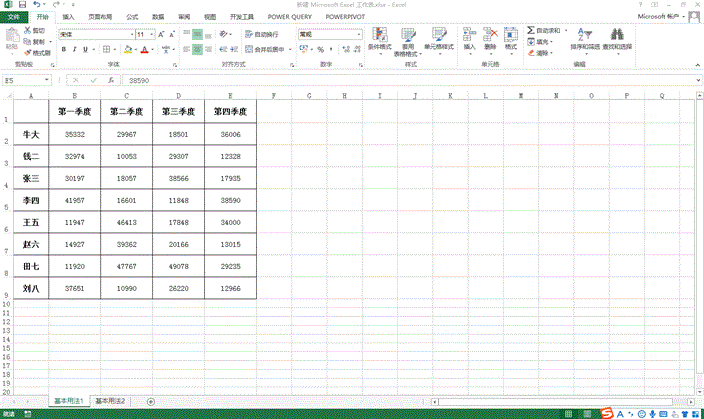
Task: Click the Delete cells (删除) icon
Action: tap(490, 39)
